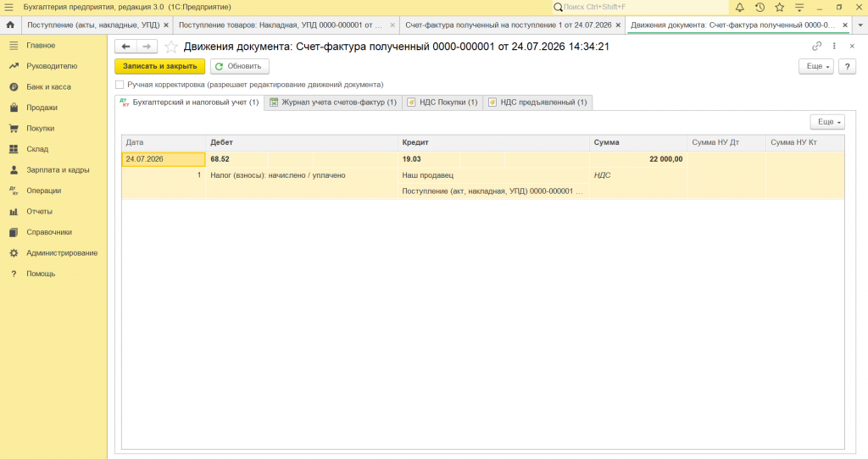868x459 pixels.
Task: Open the service settings lines icon in title bar
Action: point(799,7)
